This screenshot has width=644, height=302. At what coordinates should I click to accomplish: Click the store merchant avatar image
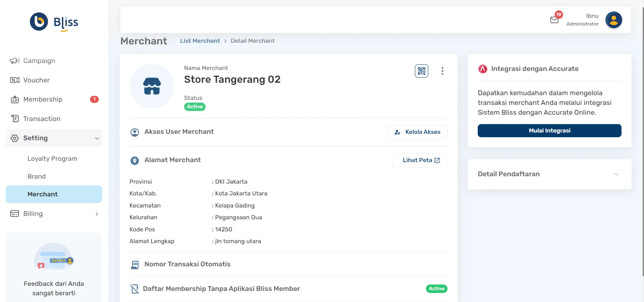pyautogui.click(x=152, y=86)
